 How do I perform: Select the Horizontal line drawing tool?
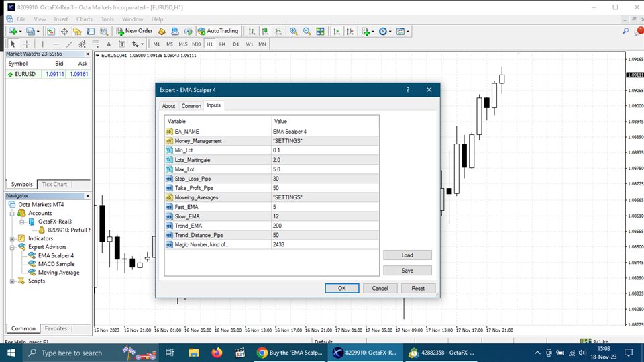pos(56,44)
